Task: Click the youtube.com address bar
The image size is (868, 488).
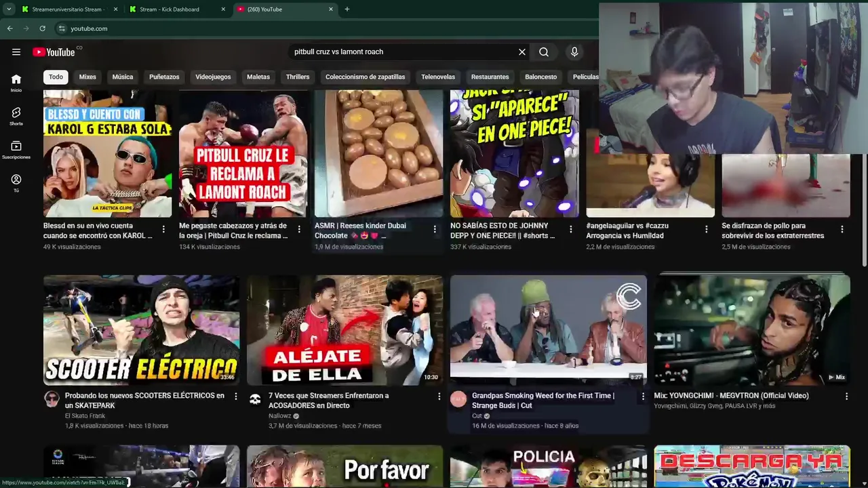Action: (x=325, y=28)
